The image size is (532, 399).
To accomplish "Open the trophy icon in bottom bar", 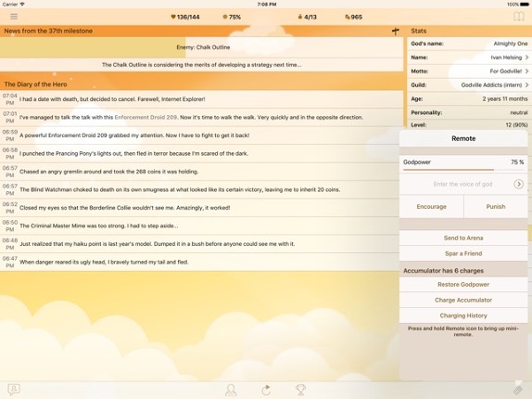I will coord(300,390).
